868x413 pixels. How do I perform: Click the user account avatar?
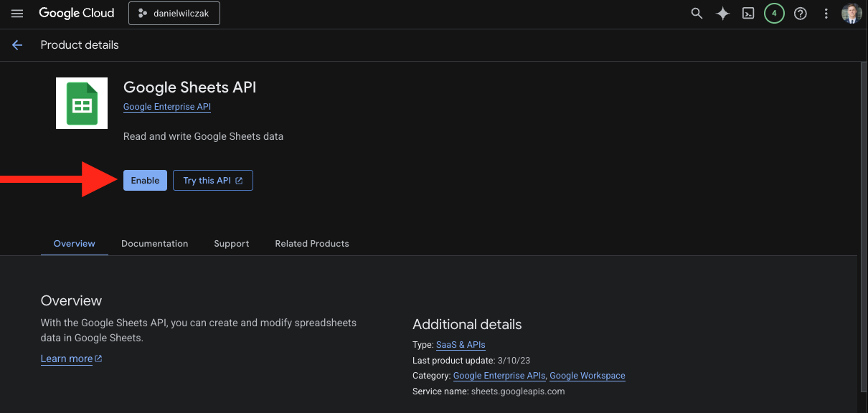coord(852,14)
